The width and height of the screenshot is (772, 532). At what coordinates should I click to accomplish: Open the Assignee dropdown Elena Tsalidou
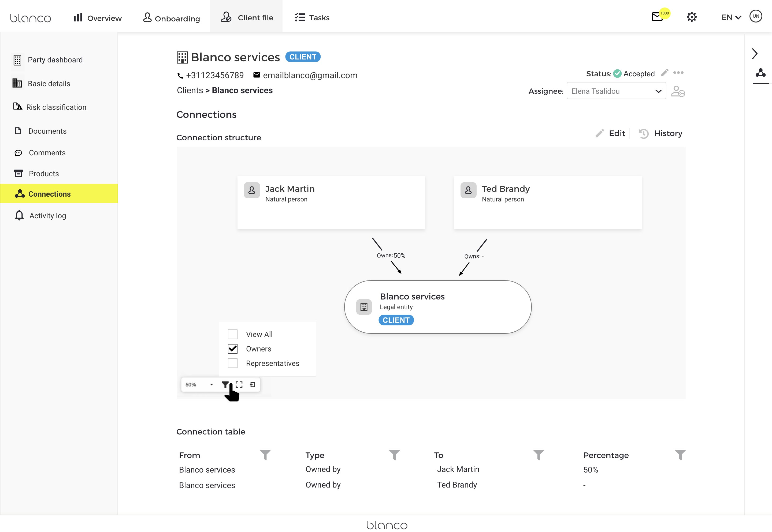click(616, 91)
